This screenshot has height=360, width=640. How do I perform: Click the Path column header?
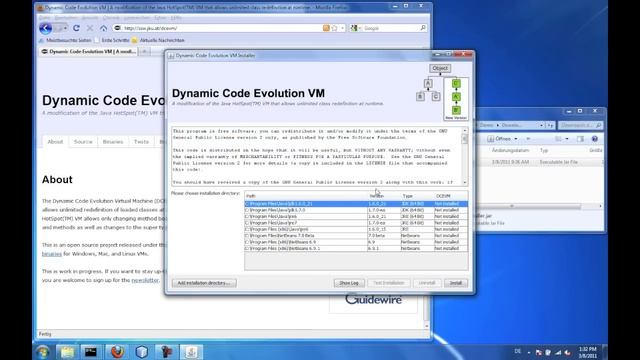click(x=306, y=196)
